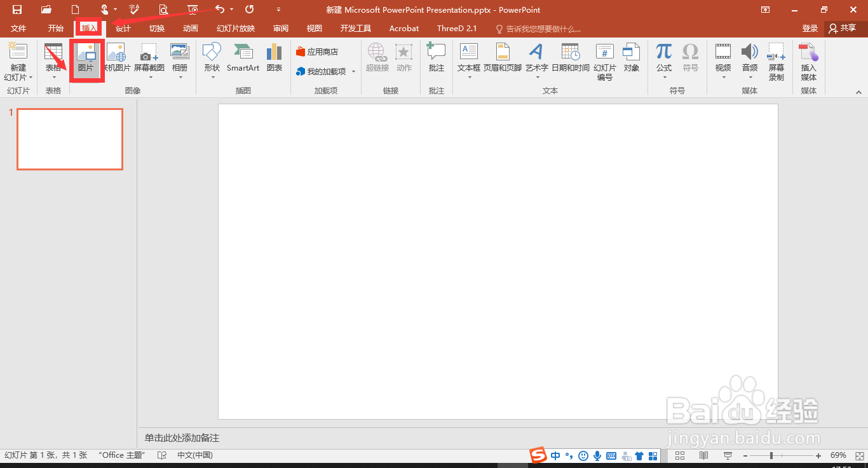868x468 pixels.
Task: Open the Acrobat tab
Action: 404,29
